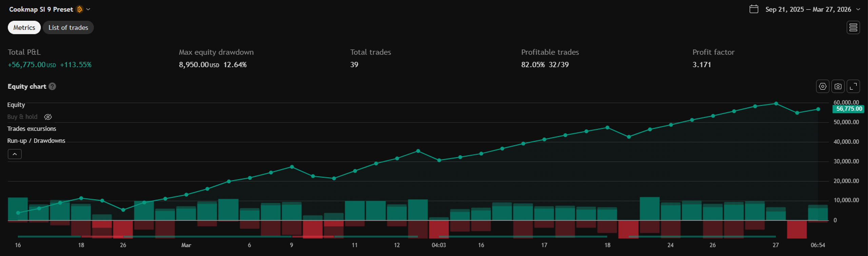Click the 06:54 label on the time axis
Image resolution: width=868 pixels, height=256 pixels.
817,245
